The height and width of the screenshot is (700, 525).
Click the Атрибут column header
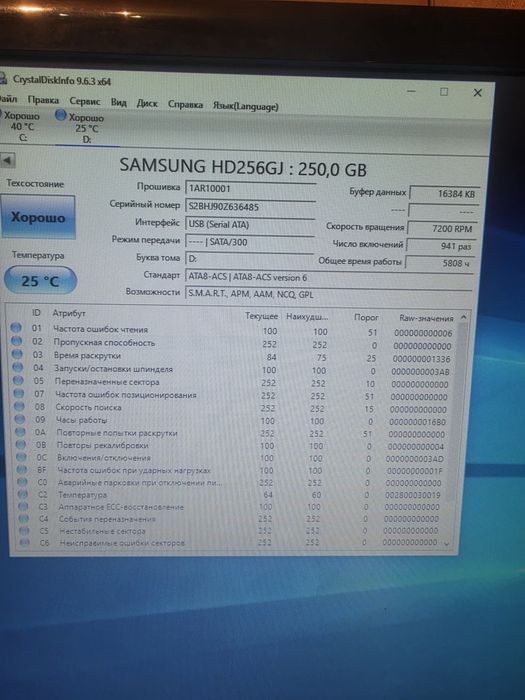click(x=69, y=313)
